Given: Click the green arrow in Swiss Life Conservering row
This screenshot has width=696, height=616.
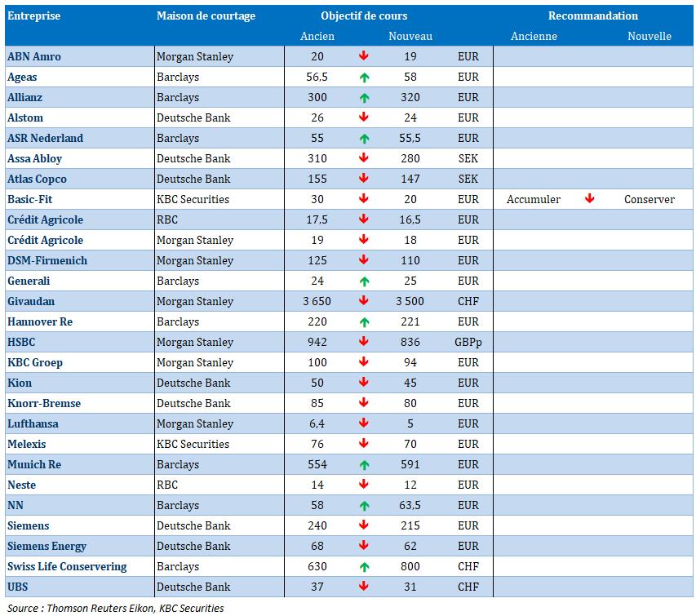Looking at the screenshot, I should pos(364,567).
